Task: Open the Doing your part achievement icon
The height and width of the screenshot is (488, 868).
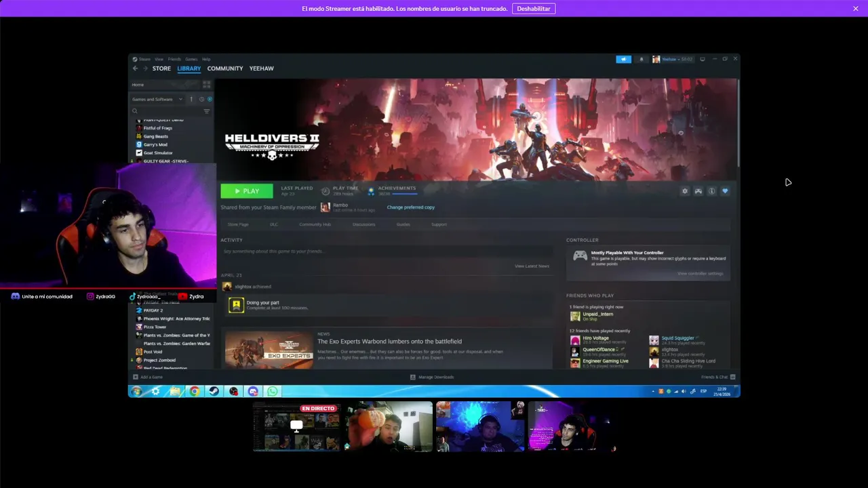Action: point(236,305)
